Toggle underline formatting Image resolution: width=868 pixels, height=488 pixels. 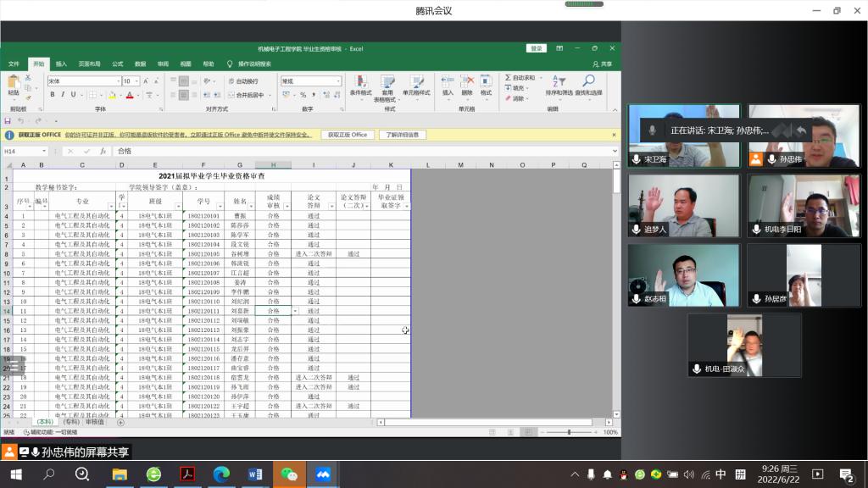tap(75, 95)
